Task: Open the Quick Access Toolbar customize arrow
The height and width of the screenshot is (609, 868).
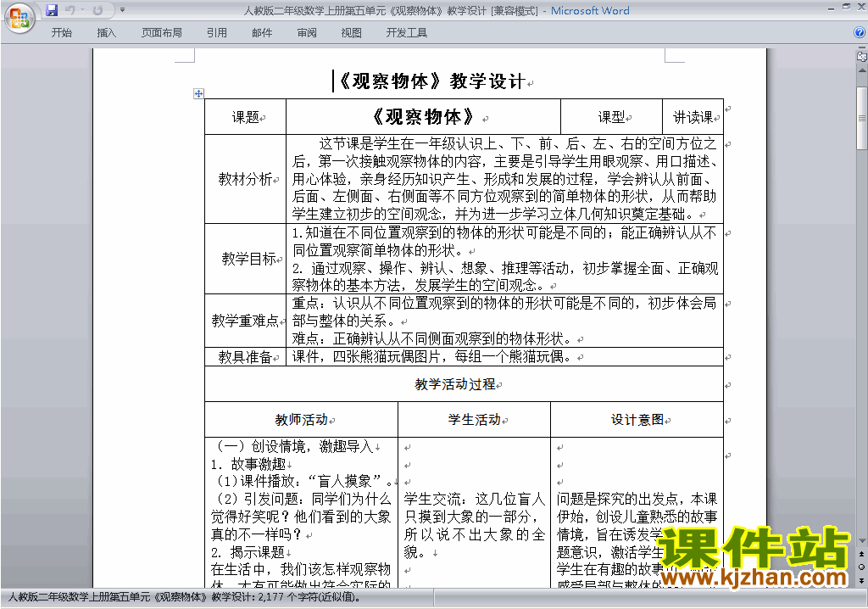Action: pyautogui.click(x=122, y=10)
